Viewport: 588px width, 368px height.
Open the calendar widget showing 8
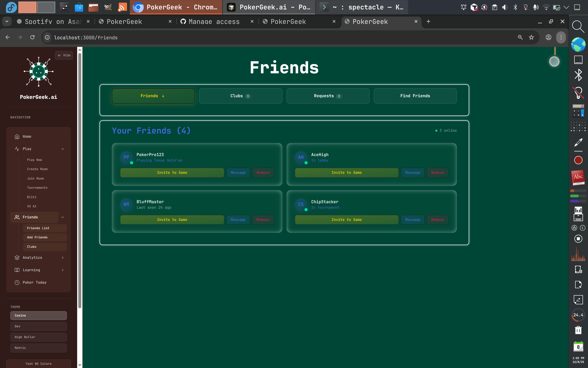point(578,347)
